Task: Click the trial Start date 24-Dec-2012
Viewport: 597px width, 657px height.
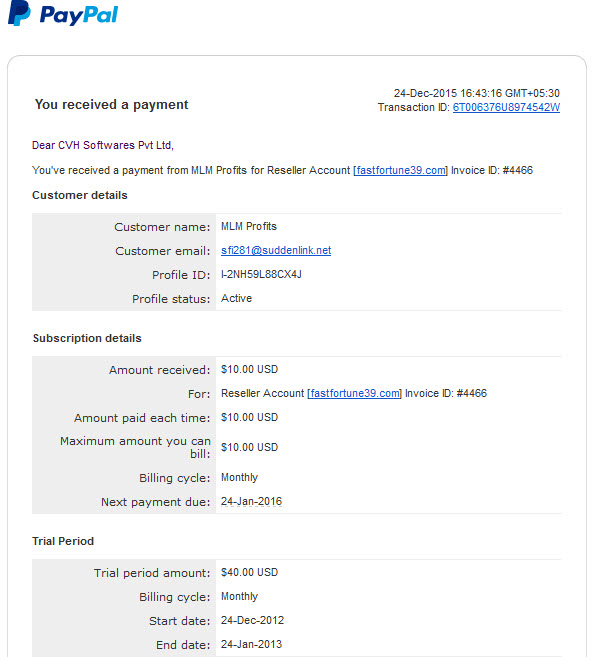Action: pos(253,620)
